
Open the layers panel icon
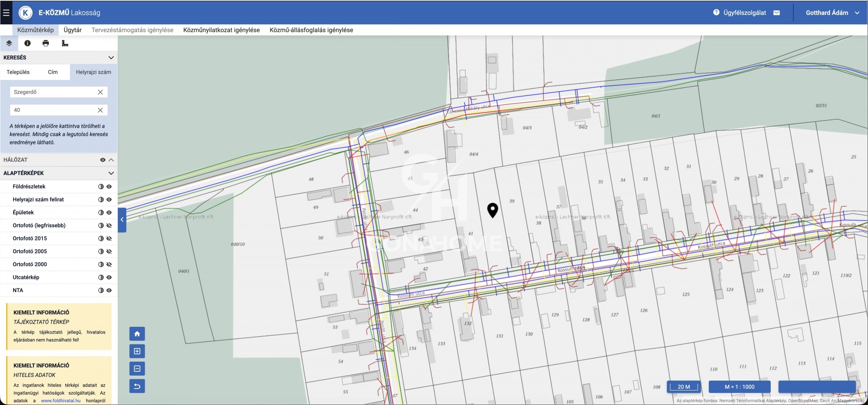pos(9,43)
